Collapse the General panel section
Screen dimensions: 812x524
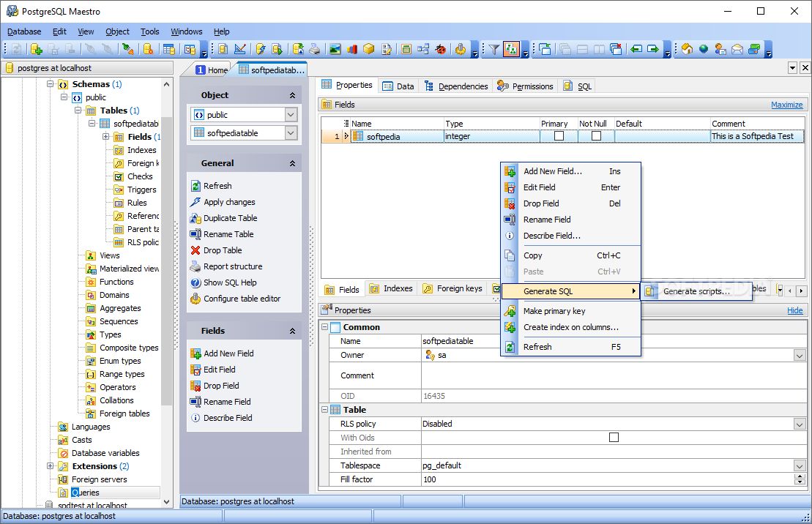click(292, 163)
